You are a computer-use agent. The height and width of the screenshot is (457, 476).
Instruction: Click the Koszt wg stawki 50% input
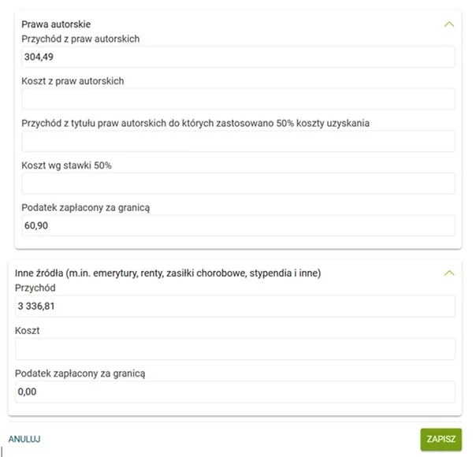click(x=238, y=184)
